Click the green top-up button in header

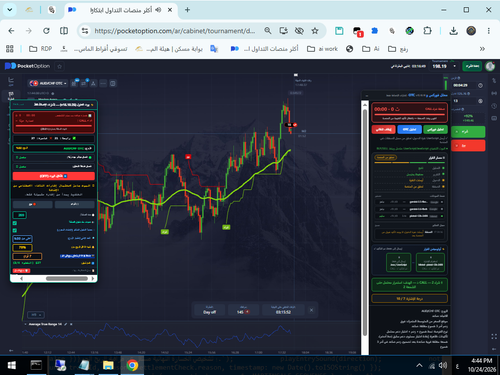pos(472,66)
